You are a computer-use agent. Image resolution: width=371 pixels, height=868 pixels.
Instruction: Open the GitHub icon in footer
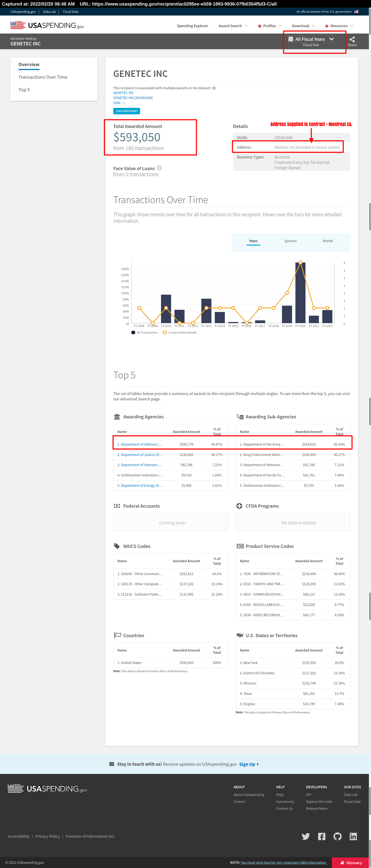tap(337, 836)
